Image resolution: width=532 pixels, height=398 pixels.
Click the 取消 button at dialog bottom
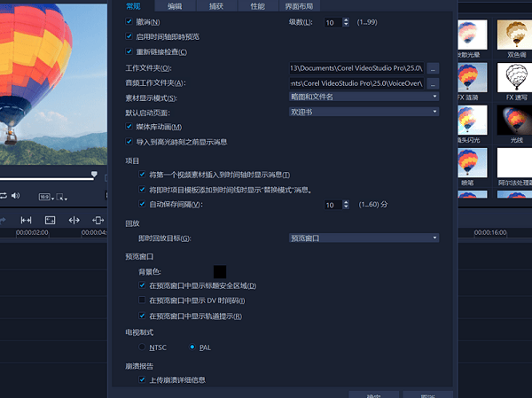(x=428, y=394)
